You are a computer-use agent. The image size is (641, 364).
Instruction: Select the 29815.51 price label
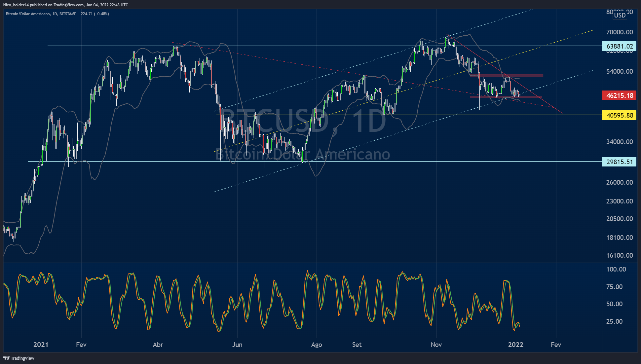click(619, 162)
